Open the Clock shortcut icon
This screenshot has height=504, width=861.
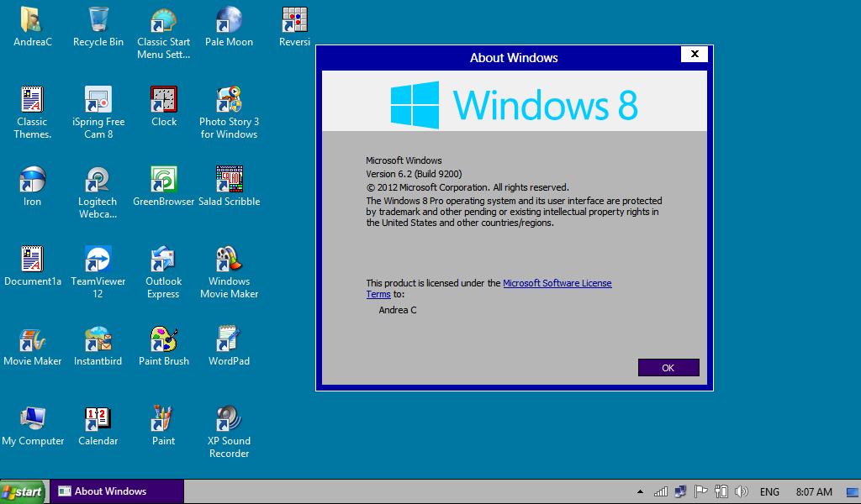point(164,99)
